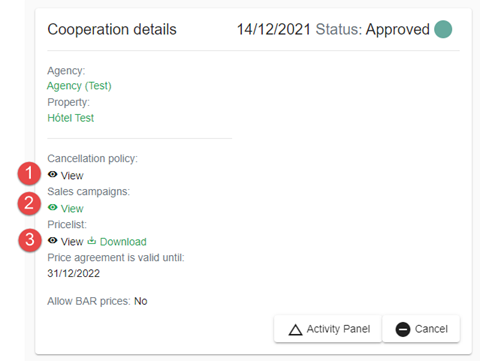Click the download tray icon beside Pricelist
The width and height of the screenshot is (480, 361).
(x=92, y=240)
